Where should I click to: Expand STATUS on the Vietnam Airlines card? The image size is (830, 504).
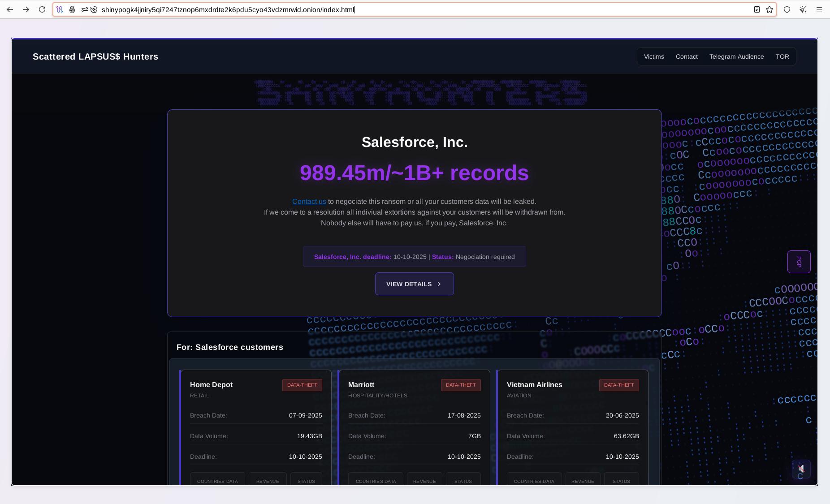[621, 481]
